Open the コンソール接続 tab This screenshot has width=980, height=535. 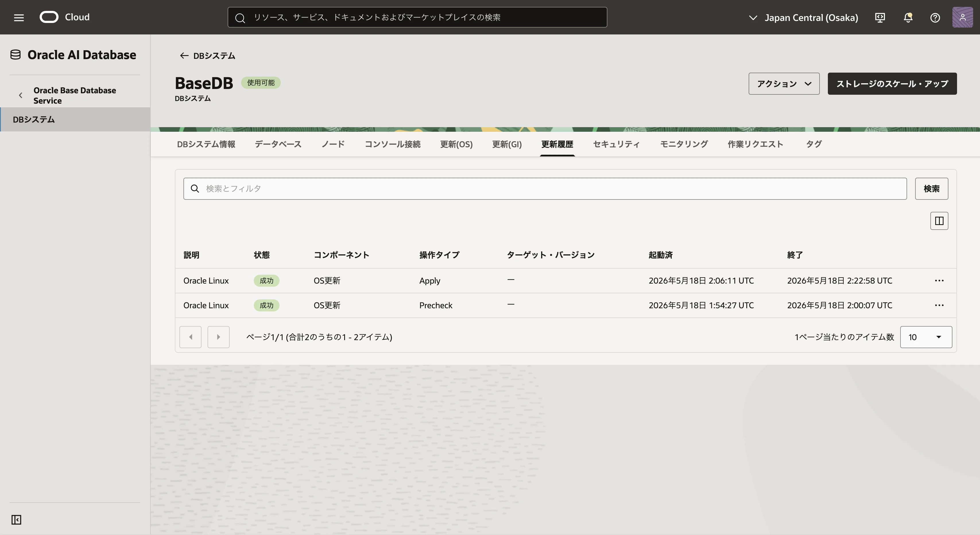[x=393, y=144]
